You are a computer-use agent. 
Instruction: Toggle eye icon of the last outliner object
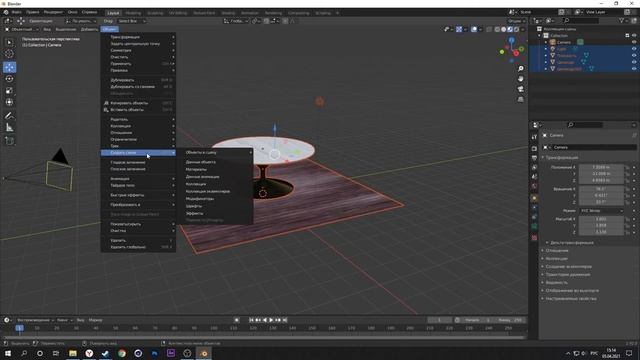point(634,69)
